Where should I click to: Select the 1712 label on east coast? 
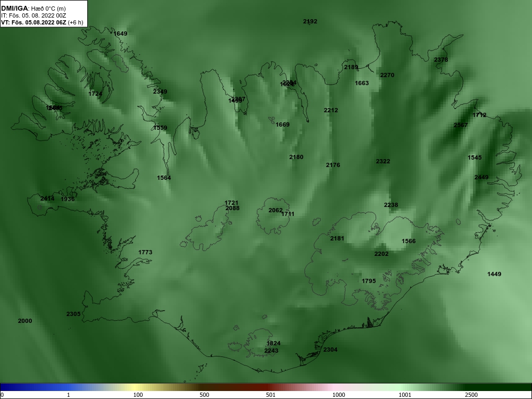pyautogui.click(x=479, y=115)
